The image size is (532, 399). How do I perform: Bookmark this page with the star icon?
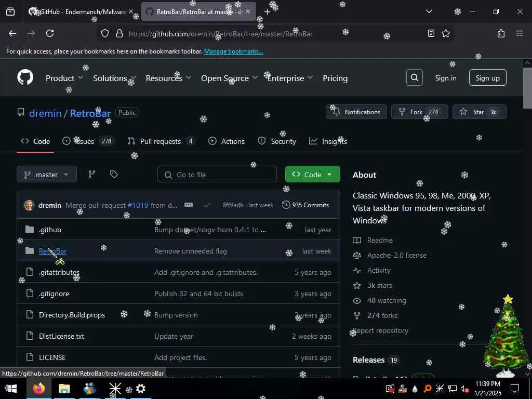[446, 33]
